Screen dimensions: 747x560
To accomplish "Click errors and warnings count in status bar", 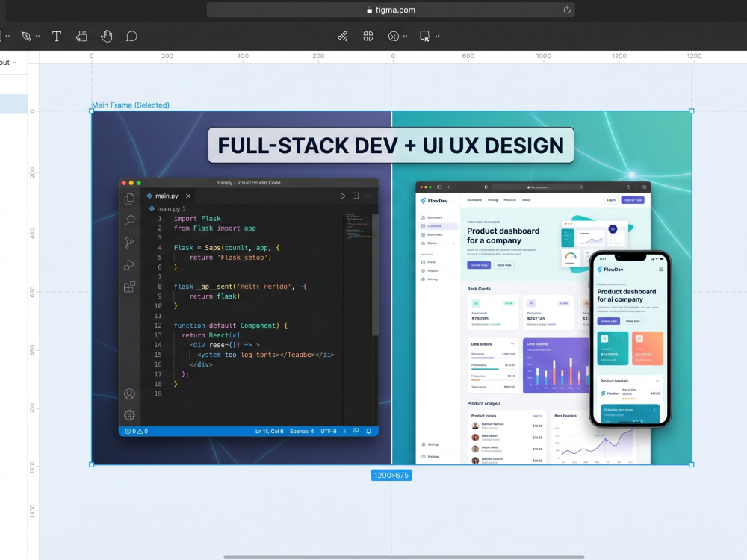I will [x=137, y=432].
